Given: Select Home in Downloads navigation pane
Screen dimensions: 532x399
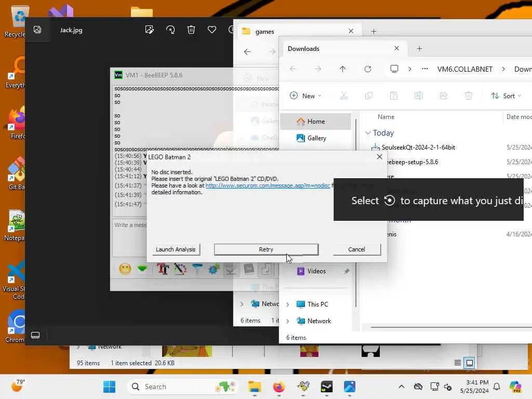Looking at the screenshot, I should pyautogui.click(x=315, y=122).
